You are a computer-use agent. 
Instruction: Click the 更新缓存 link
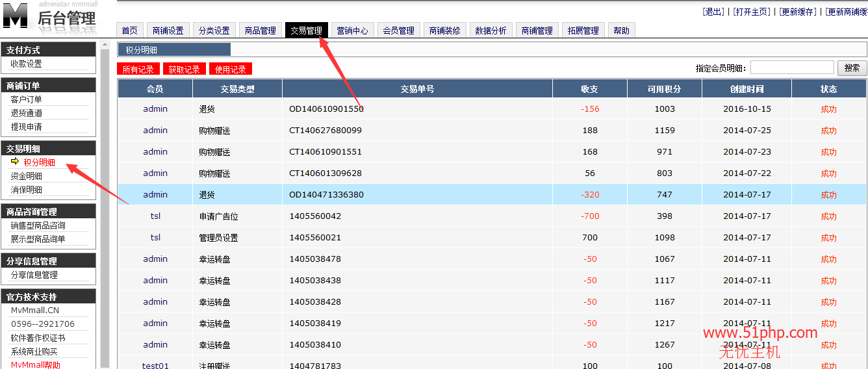[798, 12]
